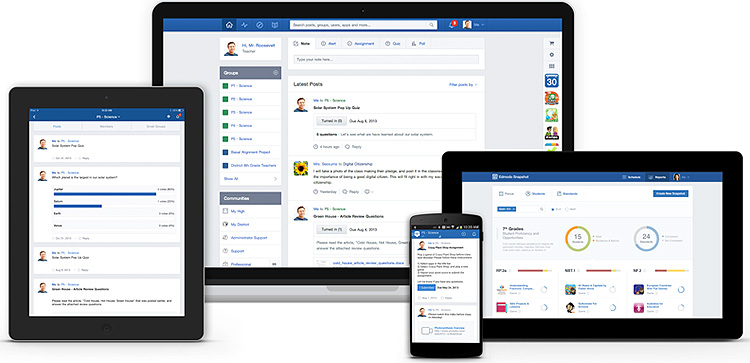
Task: Expand Show All groups chevron
Action: click(275, 178)
